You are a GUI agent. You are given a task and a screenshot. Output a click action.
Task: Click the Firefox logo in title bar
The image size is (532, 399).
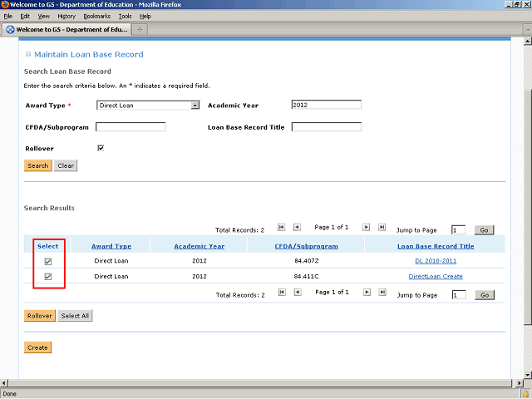(x=5, y=4)
